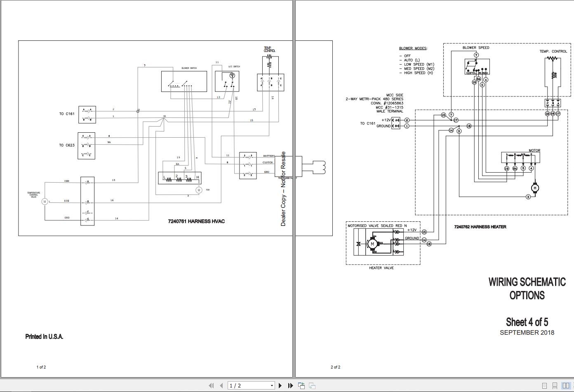Click the MOTOR resistor block on page two
This screenshot has height=392, width=574.
(521, 157)
